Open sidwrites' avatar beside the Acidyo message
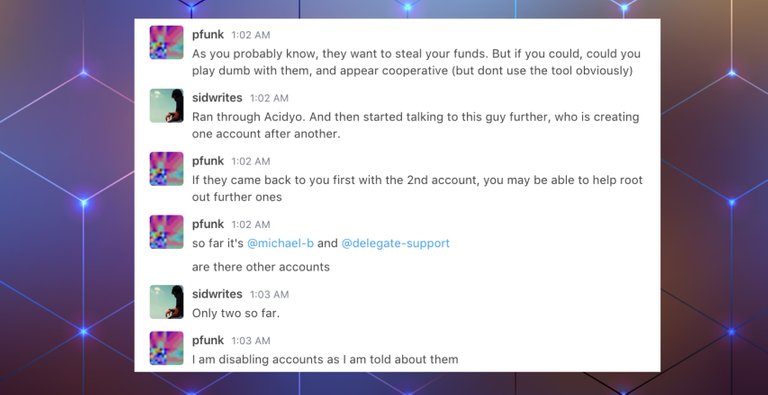Screen dimensions: 768x395 [x=167, y=105]
